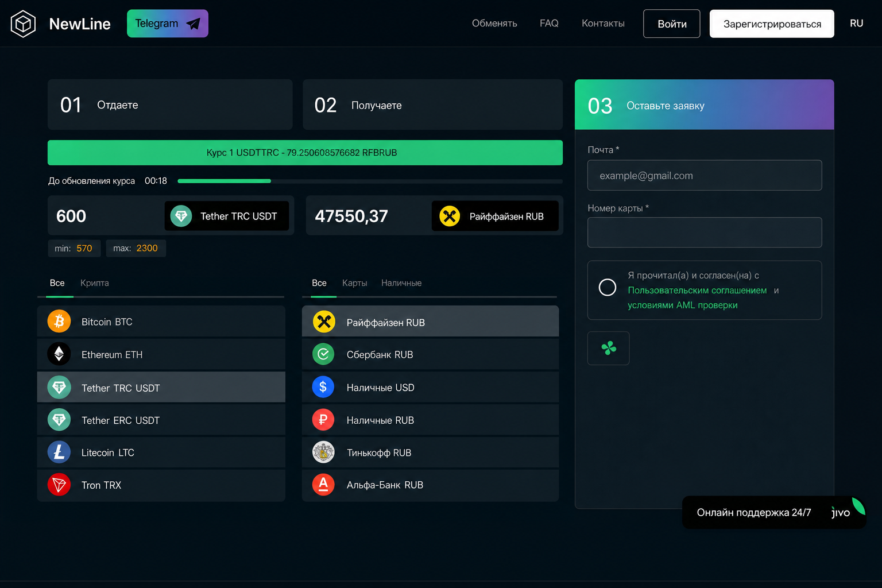Click the NewLine cube logo icon
The image size is (882, 588).
tap(24, 24)
